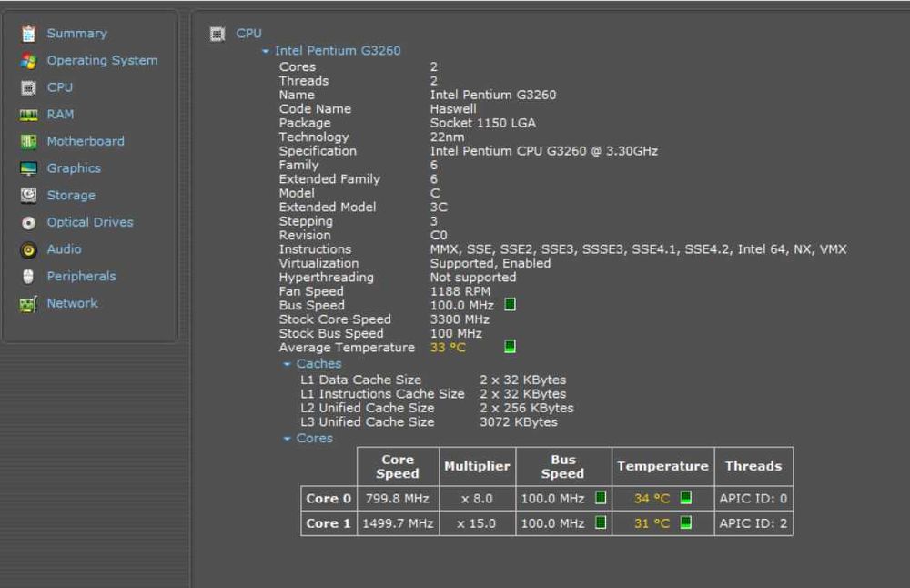
Task: Click the Peripherals mouse icon
Action: pos(28,277)
